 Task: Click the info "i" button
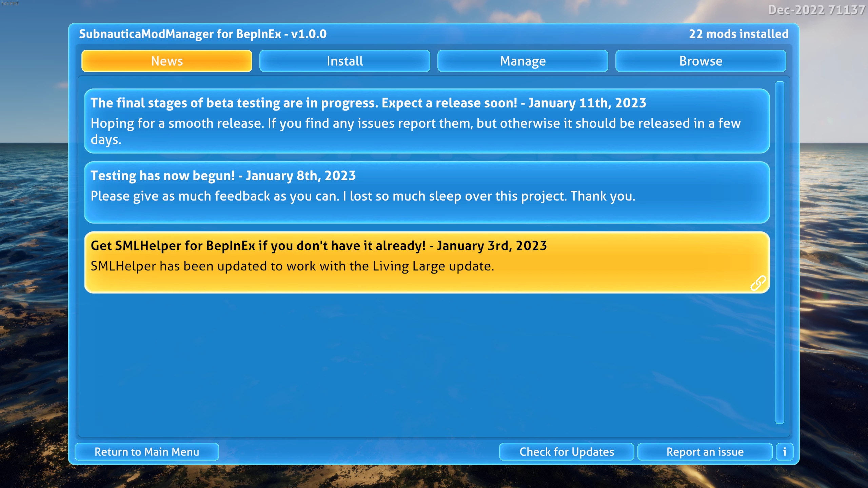[784, 452]
